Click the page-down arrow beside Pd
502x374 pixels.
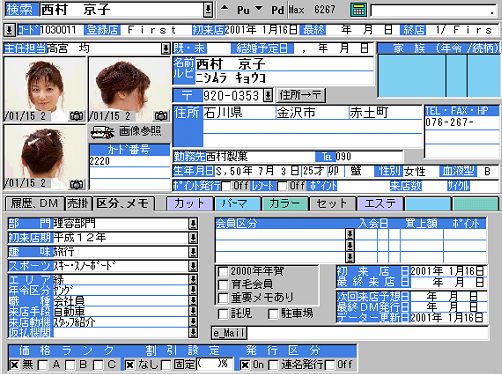[259, 9]
